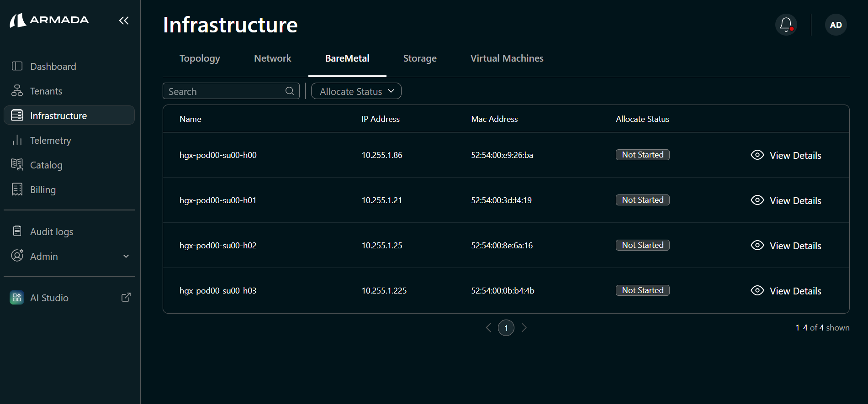Click eye icon for hgx-pod00-su00-h01

click(757, 200)
